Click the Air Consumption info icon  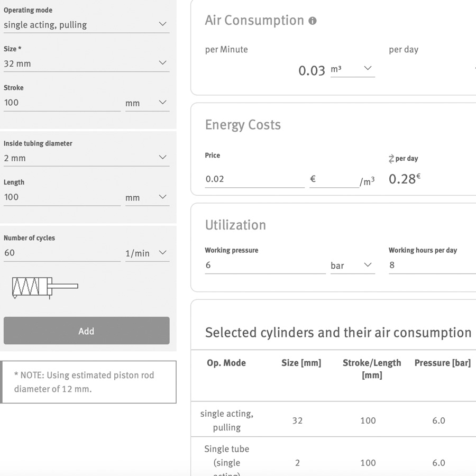313,21
